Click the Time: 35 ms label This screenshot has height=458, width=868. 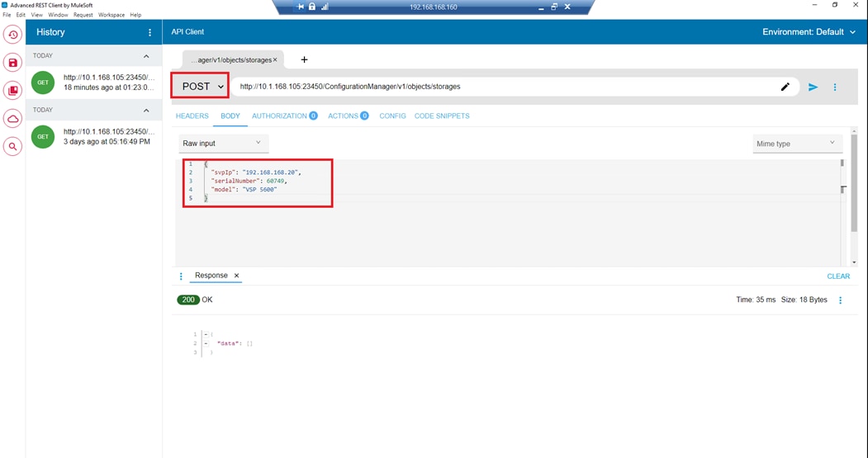(755, 300)
